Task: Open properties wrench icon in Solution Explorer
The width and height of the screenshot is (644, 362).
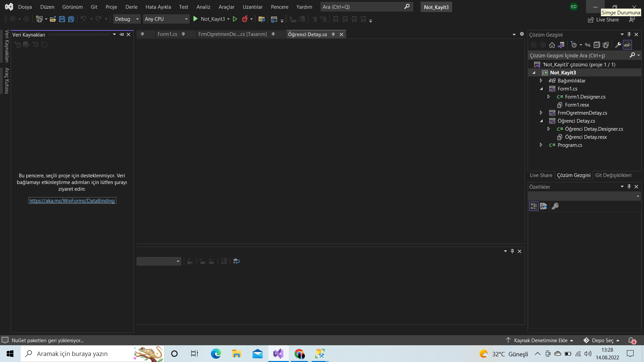Action: point(618,45)
